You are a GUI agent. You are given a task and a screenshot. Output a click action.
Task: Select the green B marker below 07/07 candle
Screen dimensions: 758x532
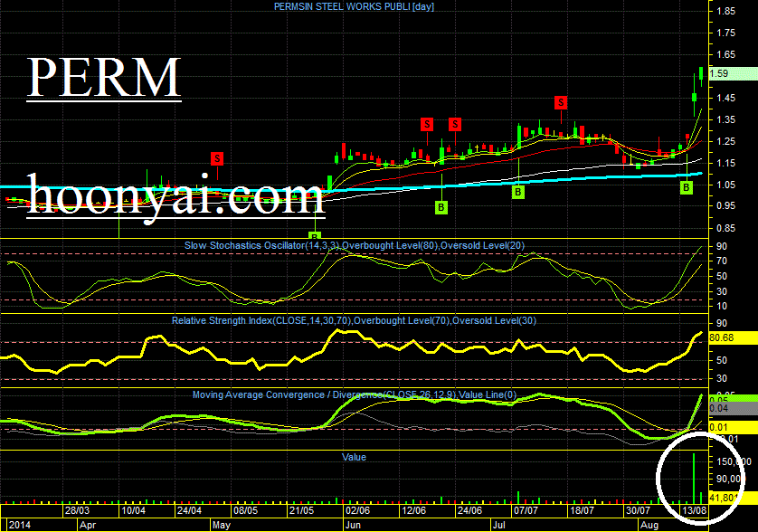click(517, 192)
